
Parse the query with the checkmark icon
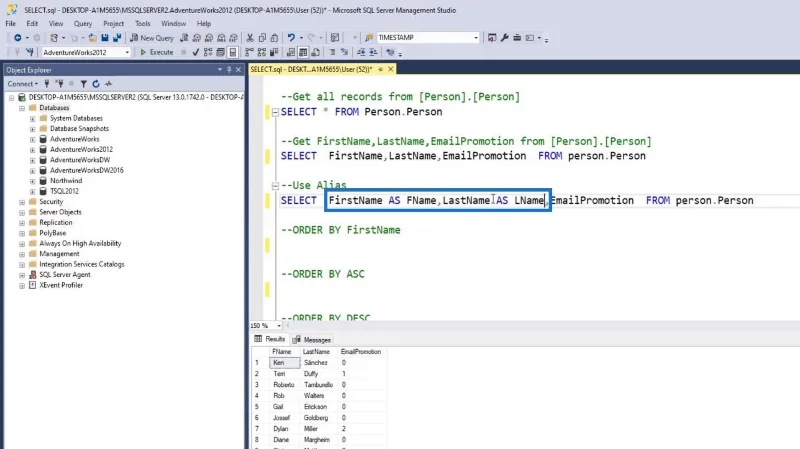[x=195, y=52]
